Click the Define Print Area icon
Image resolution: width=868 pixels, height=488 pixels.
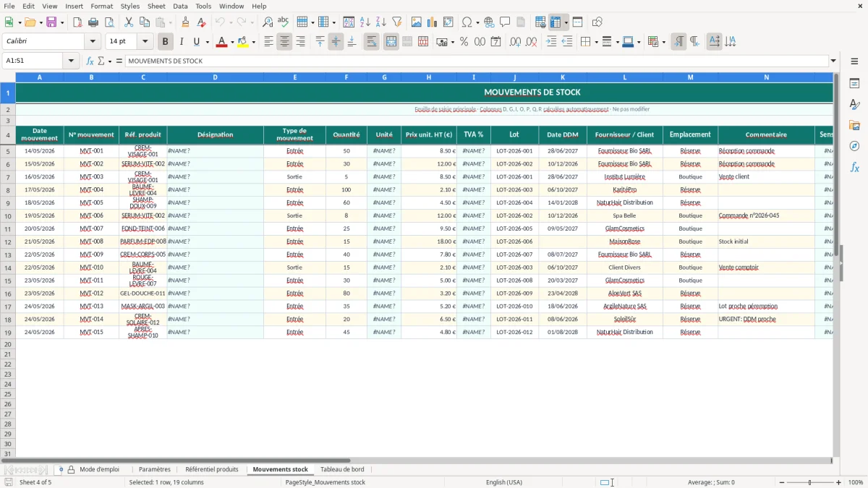click(x=540, y=22)
